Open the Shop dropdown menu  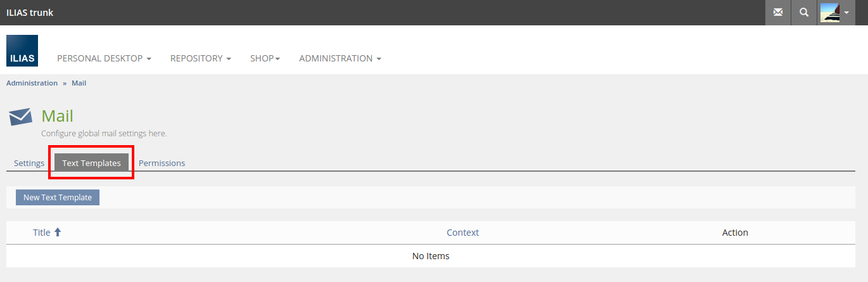tap(265, 58)
